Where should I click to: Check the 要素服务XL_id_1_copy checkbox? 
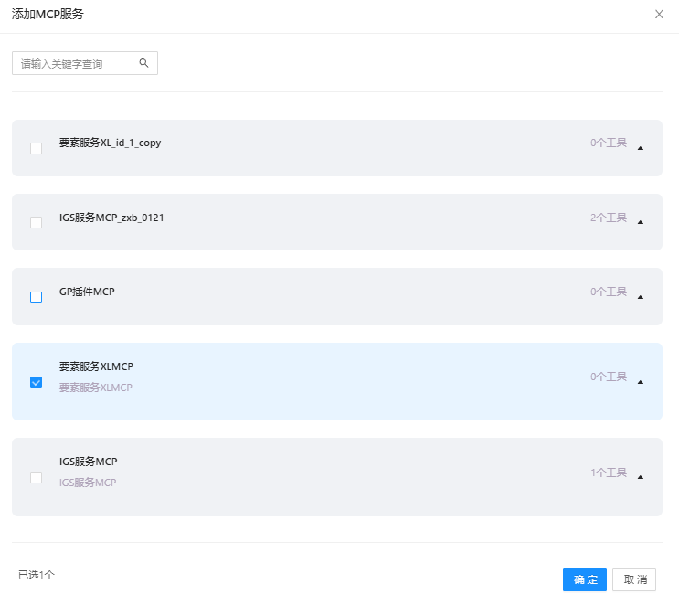pos(37,148)
